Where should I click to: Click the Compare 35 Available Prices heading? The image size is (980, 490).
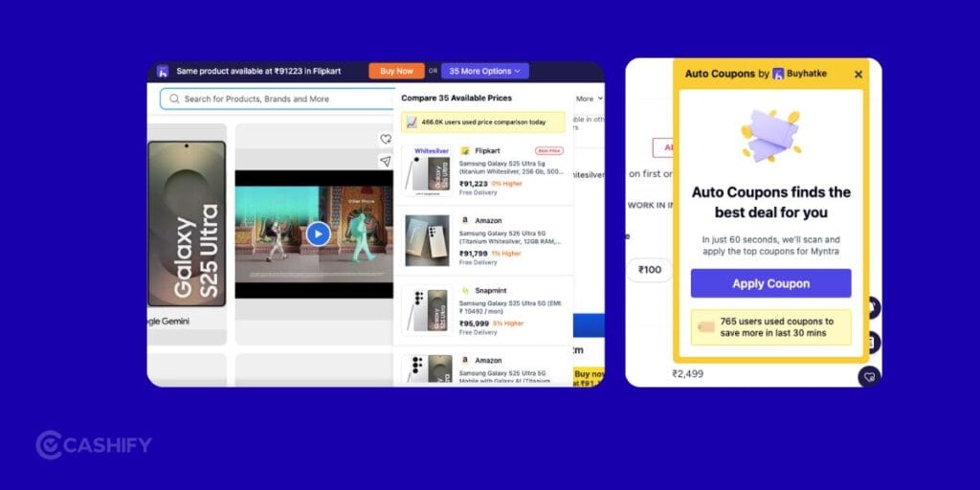457,99
